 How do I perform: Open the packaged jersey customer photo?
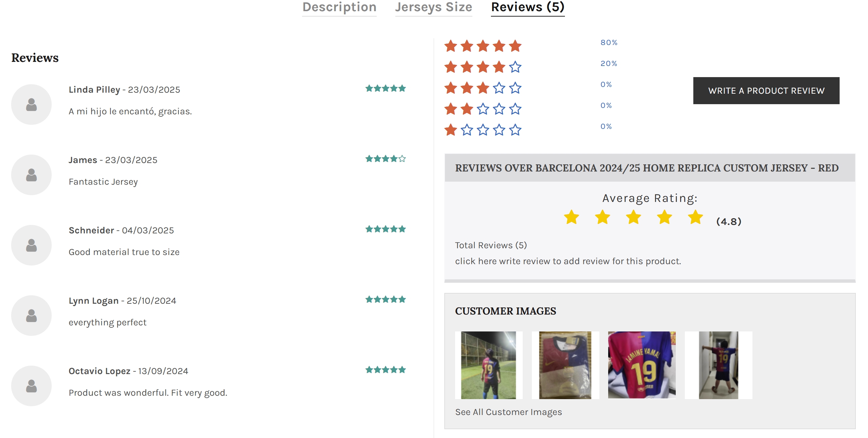[x=565, y=365]
